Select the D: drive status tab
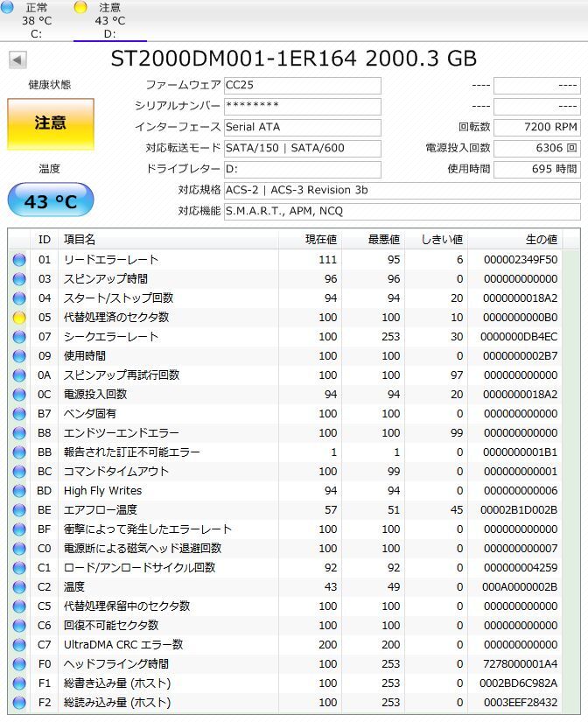 click(x=110, y=20)
